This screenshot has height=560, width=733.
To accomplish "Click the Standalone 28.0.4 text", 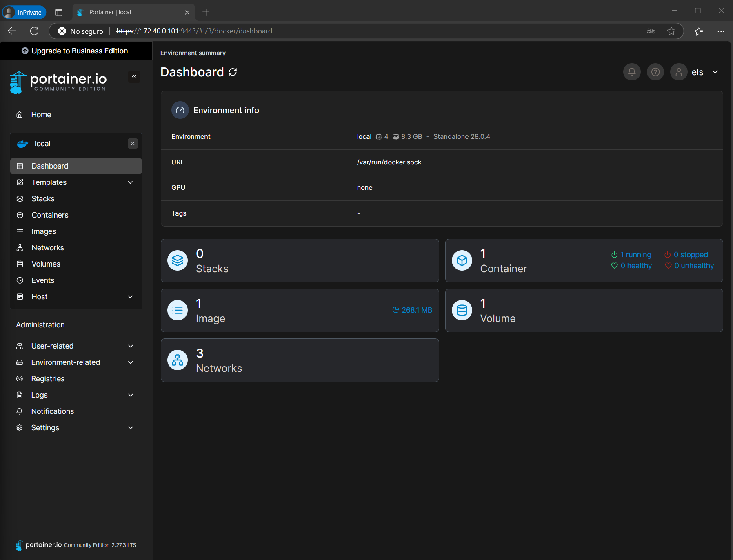I will click(462, 136).
